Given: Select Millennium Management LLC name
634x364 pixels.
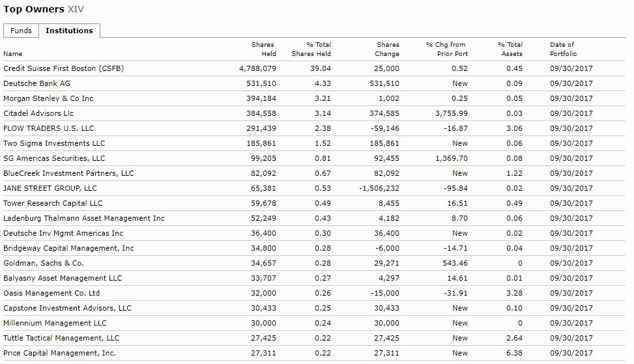Looking at the screenshot, I should (55, 323).
